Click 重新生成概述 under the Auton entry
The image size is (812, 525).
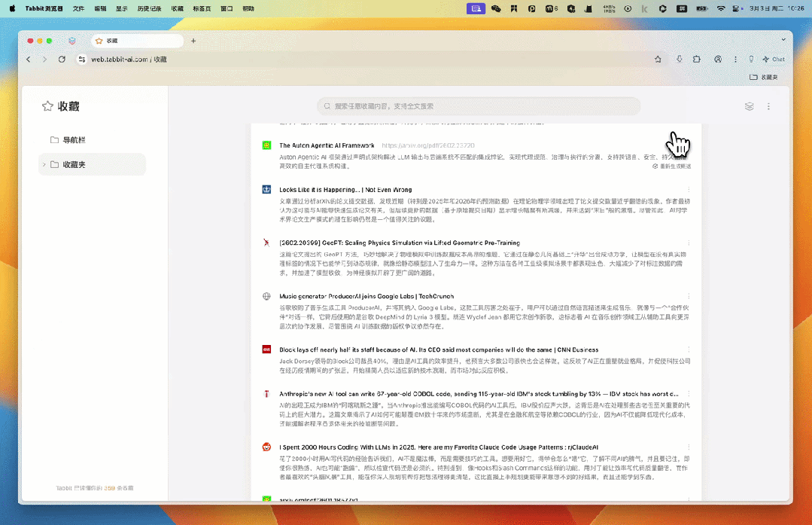point(671,166)
